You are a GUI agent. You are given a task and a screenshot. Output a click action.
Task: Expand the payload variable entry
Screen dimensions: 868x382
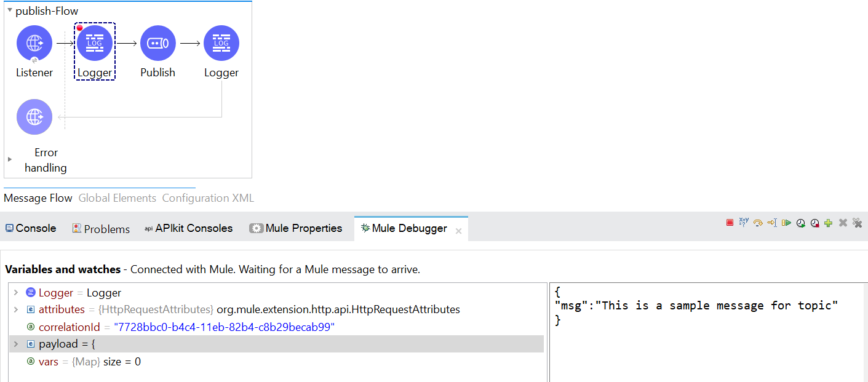[15, 344]
